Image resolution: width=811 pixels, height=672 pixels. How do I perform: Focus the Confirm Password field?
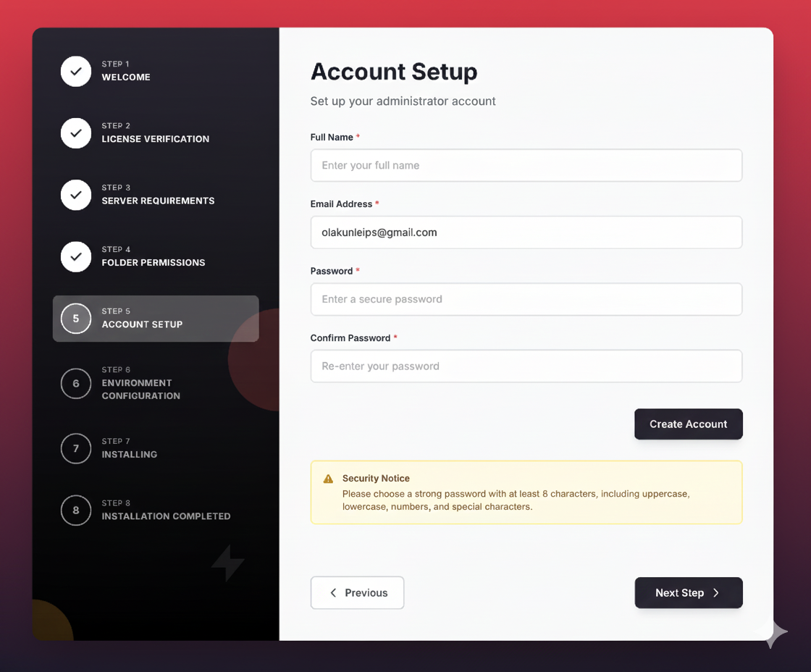tap(526, 366)
